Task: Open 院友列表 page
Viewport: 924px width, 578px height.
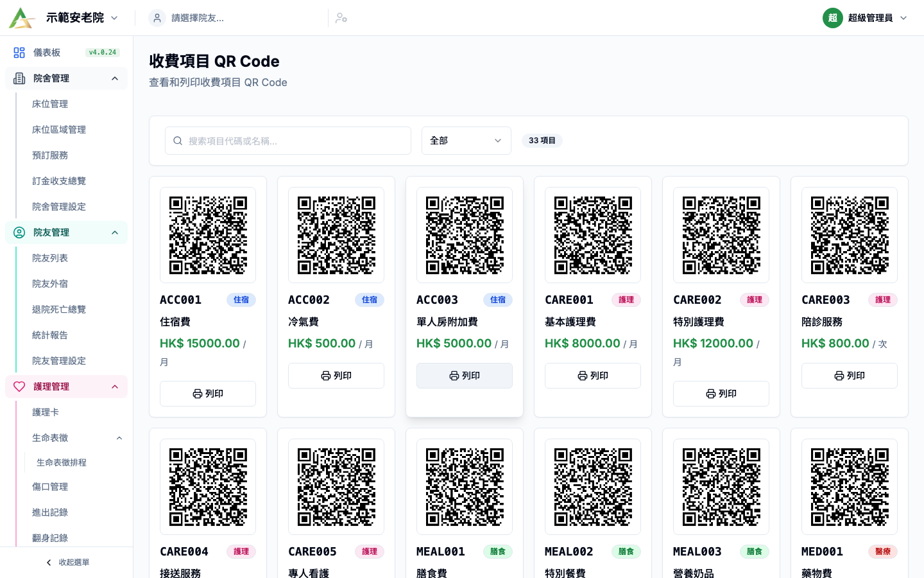Action: coord(50,258)
